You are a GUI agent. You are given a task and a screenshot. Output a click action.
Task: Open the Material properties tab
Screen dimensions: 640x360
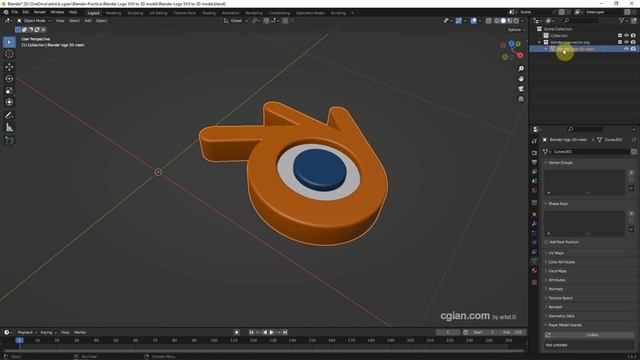click(534, 270)
